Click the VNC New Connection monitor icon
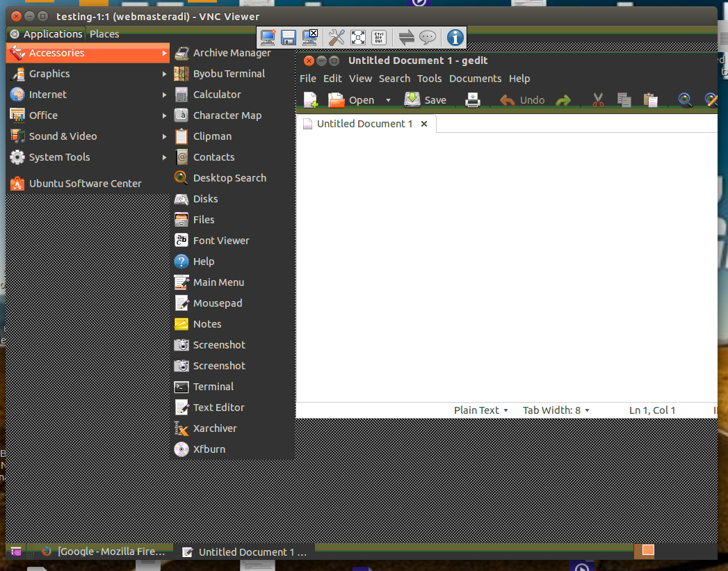Image resolution: width=728 pixels, height=571 pixels. coord(268,37)
